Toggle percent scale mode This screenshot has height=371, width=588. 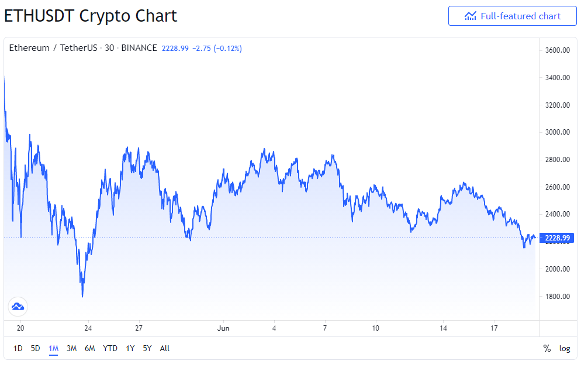(x=547, y=348)
